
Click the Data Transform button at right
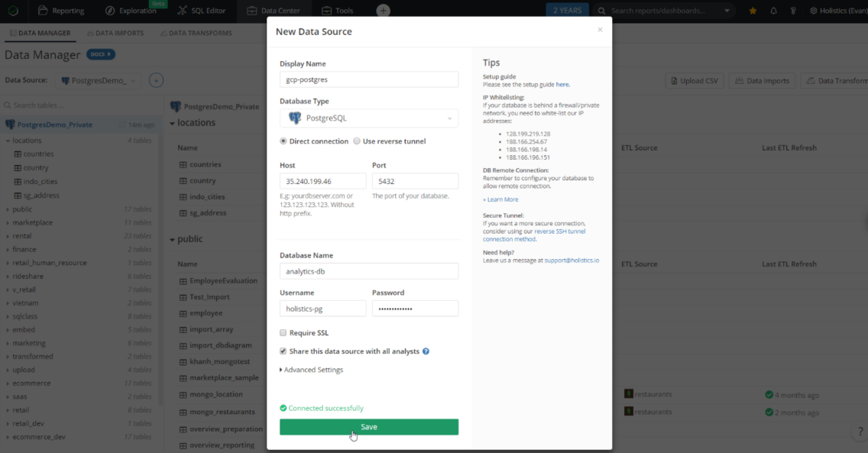pos(835,81)
